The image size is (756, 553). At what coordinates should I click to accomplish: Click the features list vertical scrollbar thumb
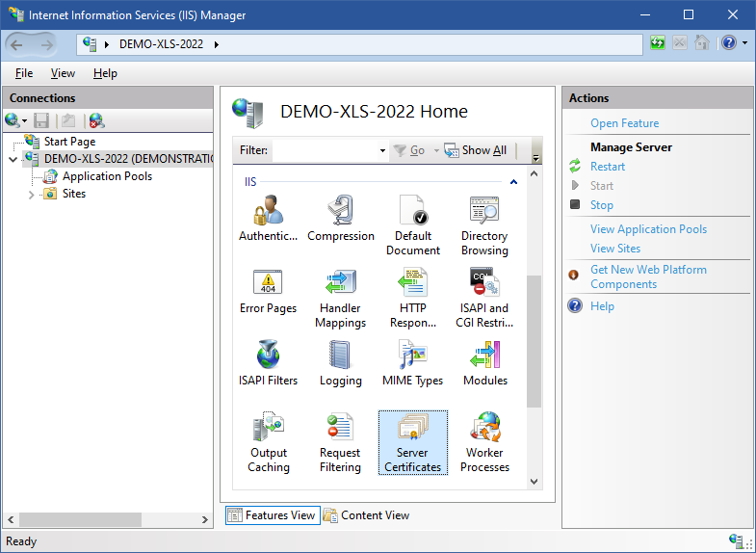(534, 341)
